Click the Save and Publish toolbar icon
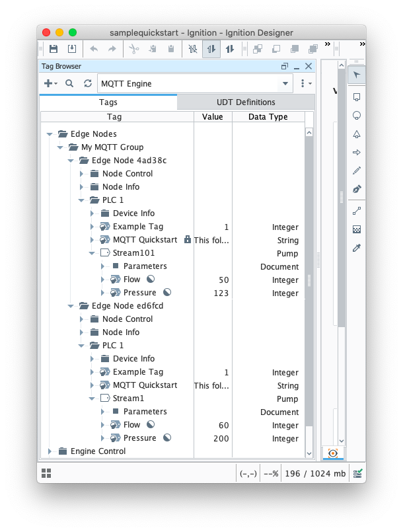The width and height of the screenshot is (403, 532). 72,49
